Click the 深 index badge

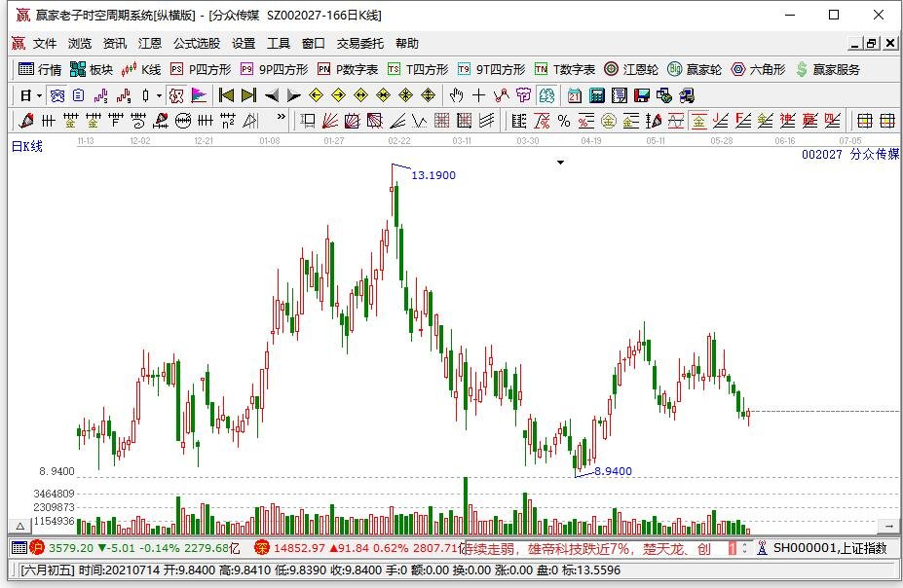point(262,548)
